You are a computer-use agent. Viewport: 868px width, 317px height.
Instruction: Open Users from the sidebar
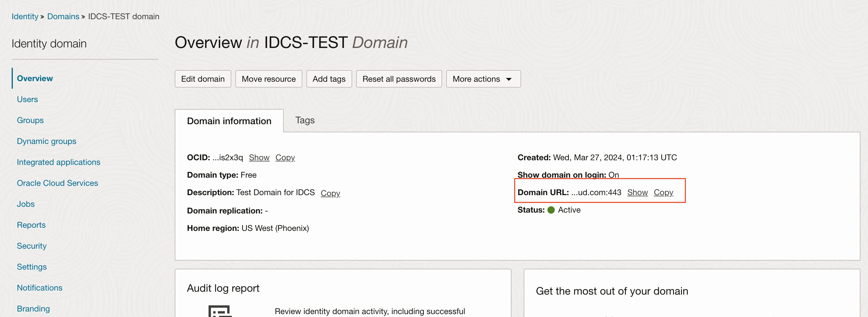(27, 99)
